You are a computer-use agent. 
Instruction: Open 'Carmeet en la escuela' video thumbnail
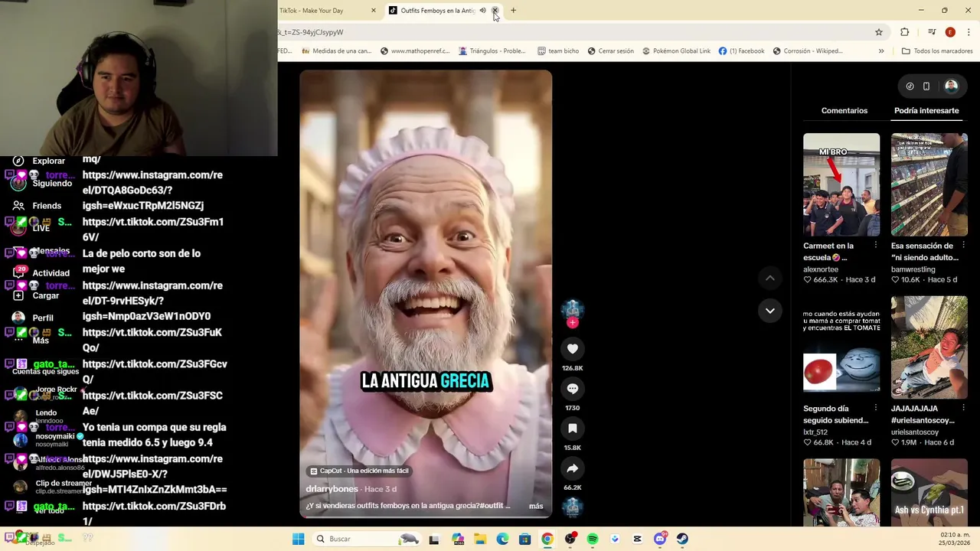841,184
